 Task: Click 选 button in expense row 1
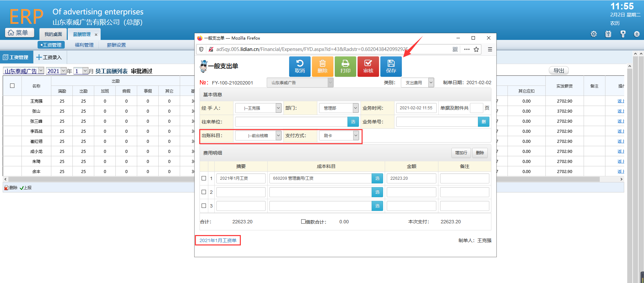coord(377,178)
